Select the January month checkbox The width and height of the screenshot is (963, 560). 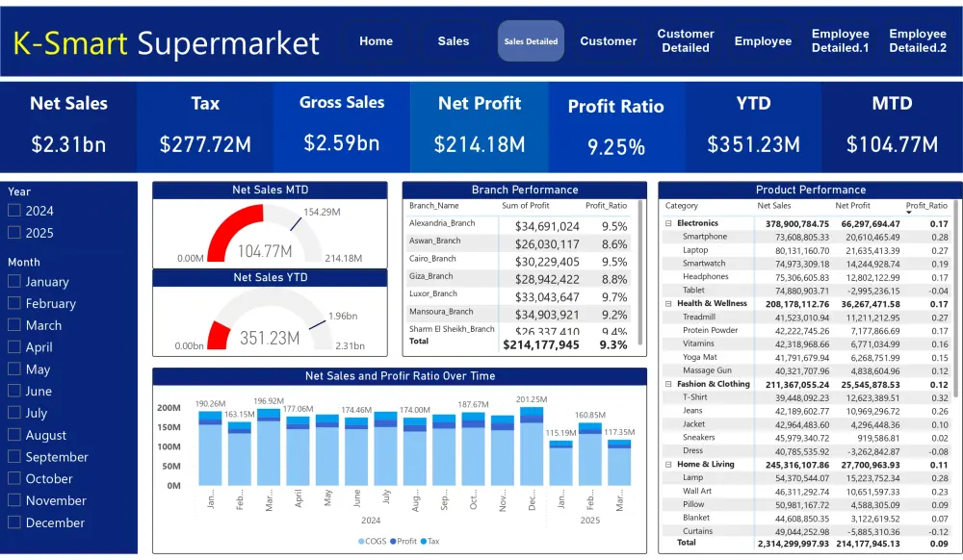tap(14, 282)
